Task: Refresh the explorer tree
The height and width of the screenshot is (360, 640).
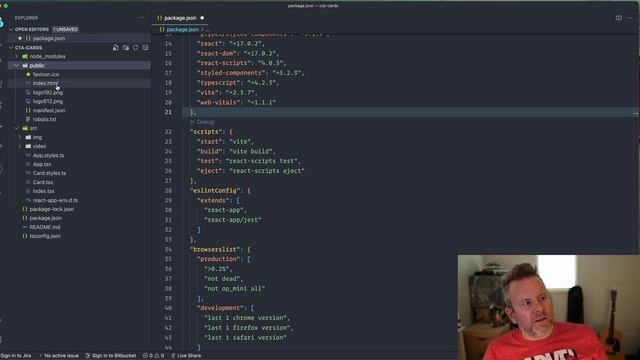Action: pos(136,48)
